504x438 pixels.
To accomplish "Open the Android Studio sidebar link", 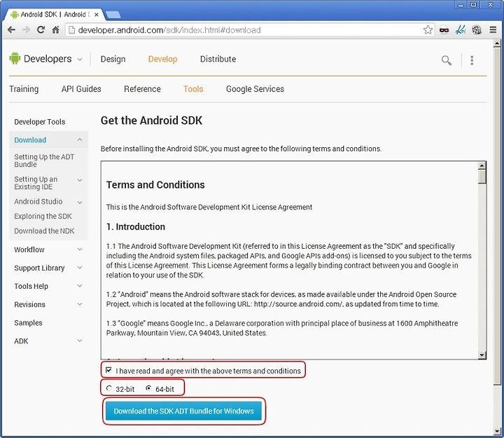I will (x=38, y=201).
